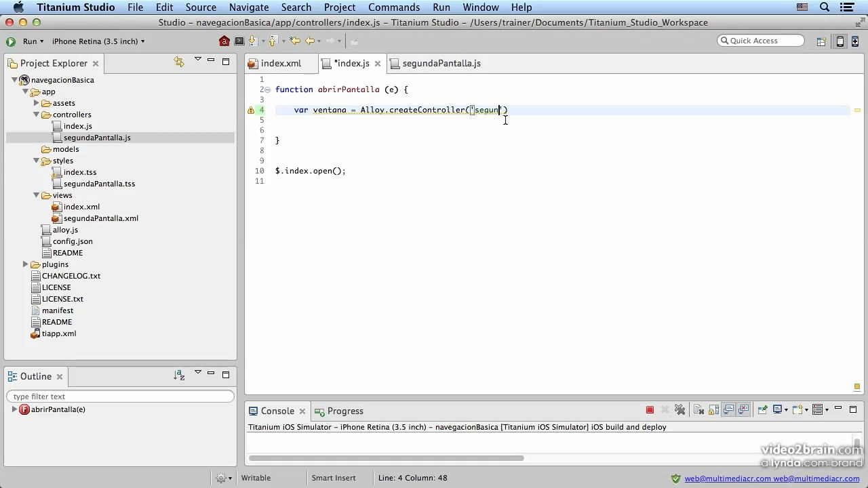
Task: Collapse the views folder
Action: (36, 195)
